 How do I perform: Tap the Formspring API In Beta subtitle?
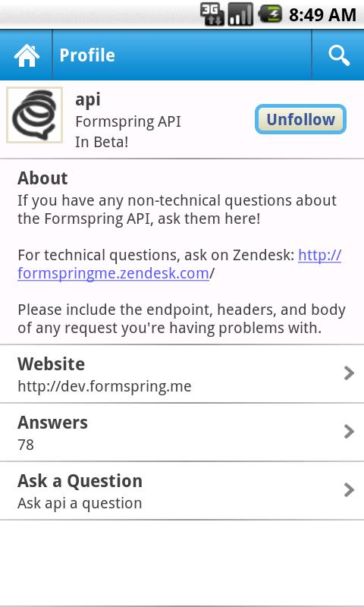128,131
